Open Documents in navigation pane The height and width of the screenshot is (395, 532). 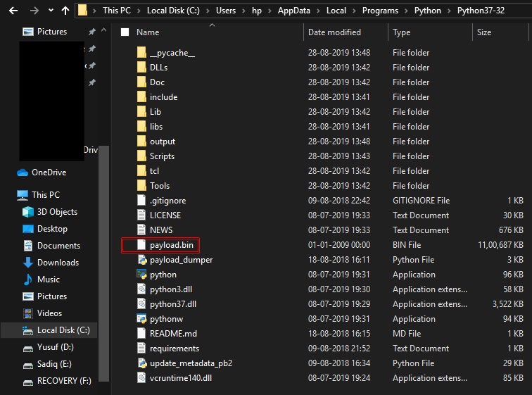[x=51, y=246]
